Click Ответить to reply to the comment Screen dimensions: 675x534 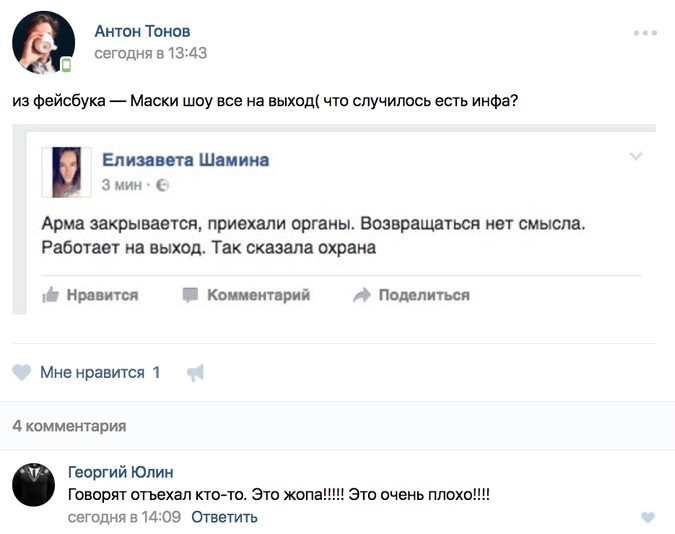pyautogui.click(x=224, y=517)
